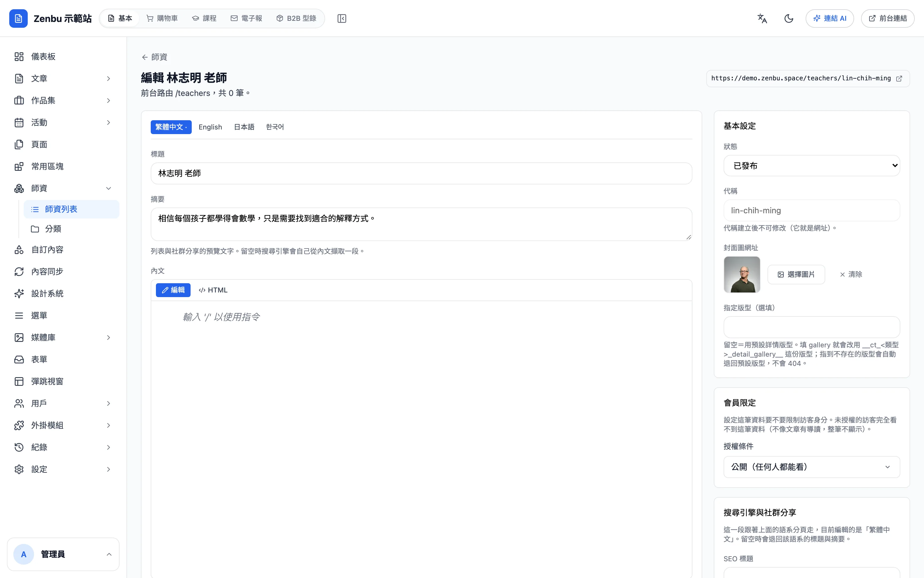Open 彈跳視窗 popups in sidebar
924x578 pixels.
(64, 381)
